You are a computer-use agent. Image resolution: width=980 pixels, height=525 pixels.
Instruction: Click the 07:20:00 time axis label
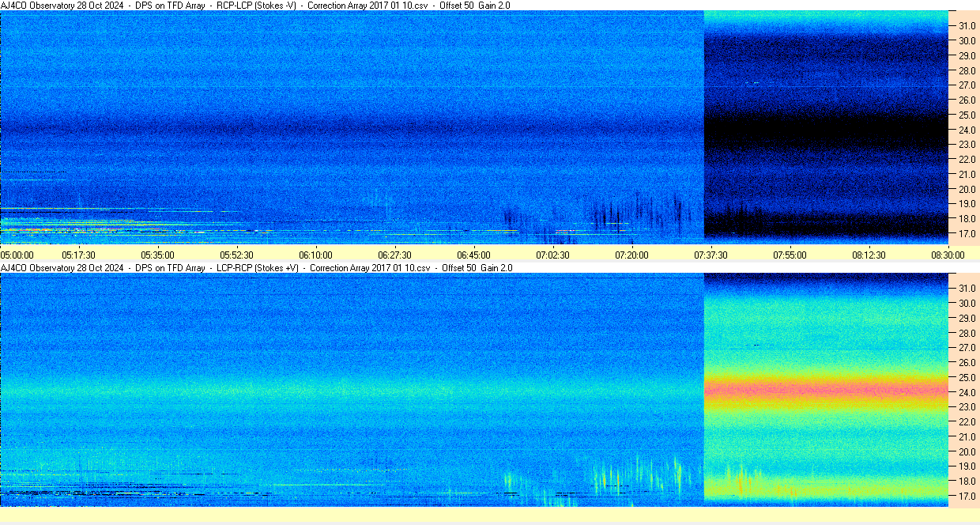[631, 255]
